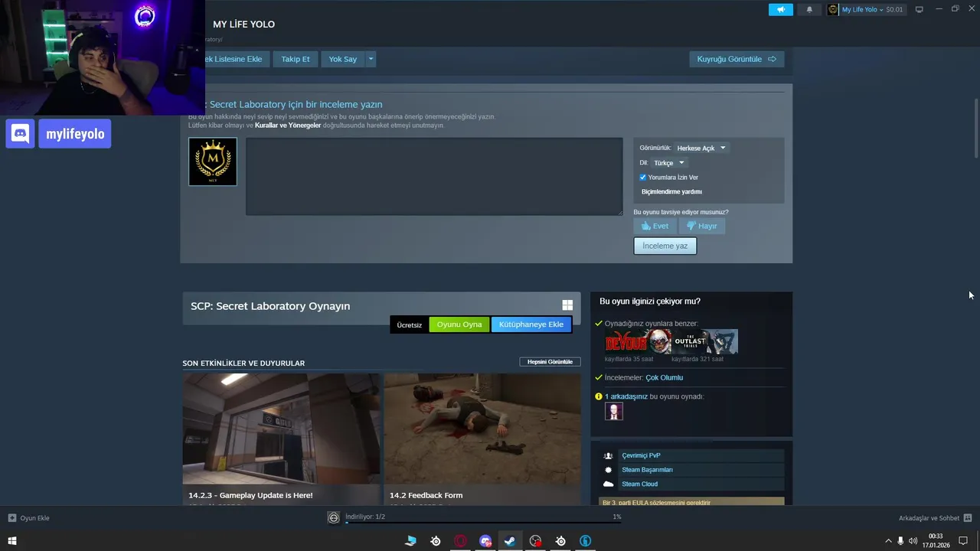Open the Steam Cloud link
The height and width of the screenshot is (551, 980).
(639, 484)
